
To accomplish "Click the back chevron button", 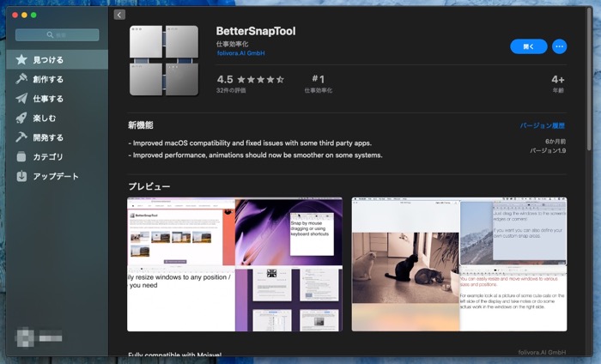I will 119,15.
